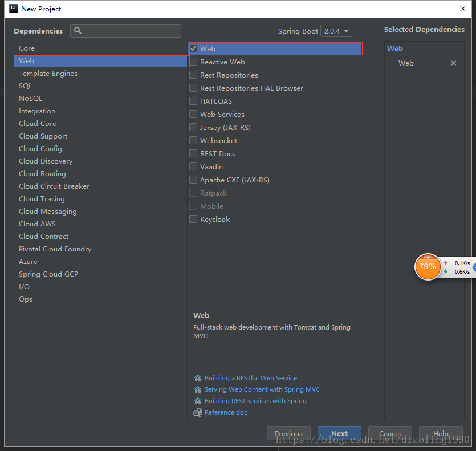This screenshot has width=476, height=451.
Task: Select the Spring Cloud GCP category
Action: click(x=100, y=274)
